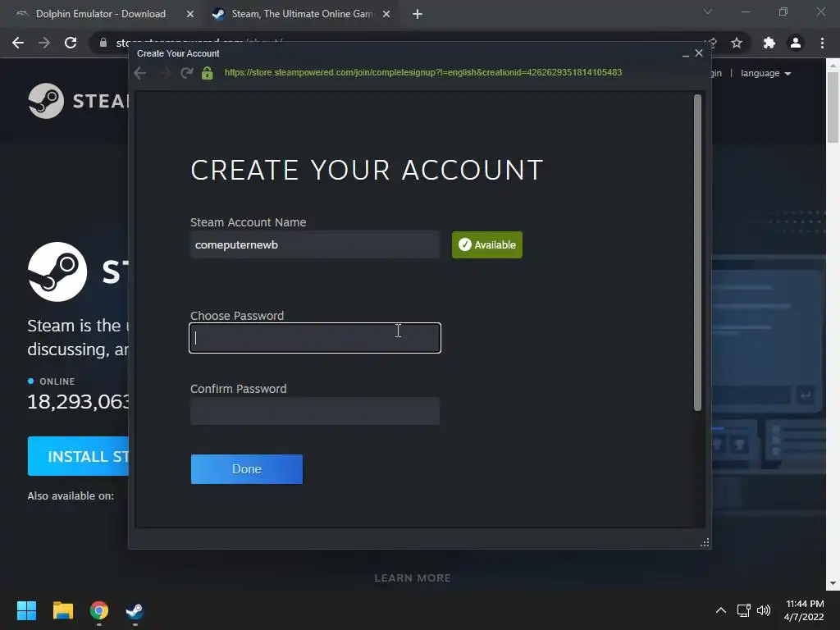This screenshot has width=840, height=630.
Task: Click the Done button
Action: pos(247,469)
